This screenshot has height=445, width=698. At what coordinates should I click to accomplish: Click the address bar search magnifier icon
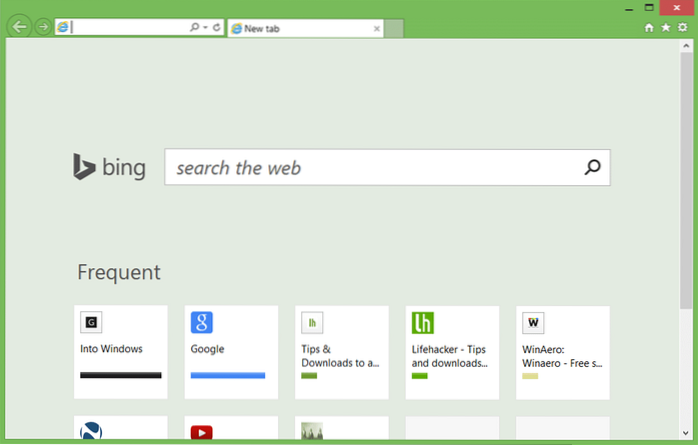(194, 28)
